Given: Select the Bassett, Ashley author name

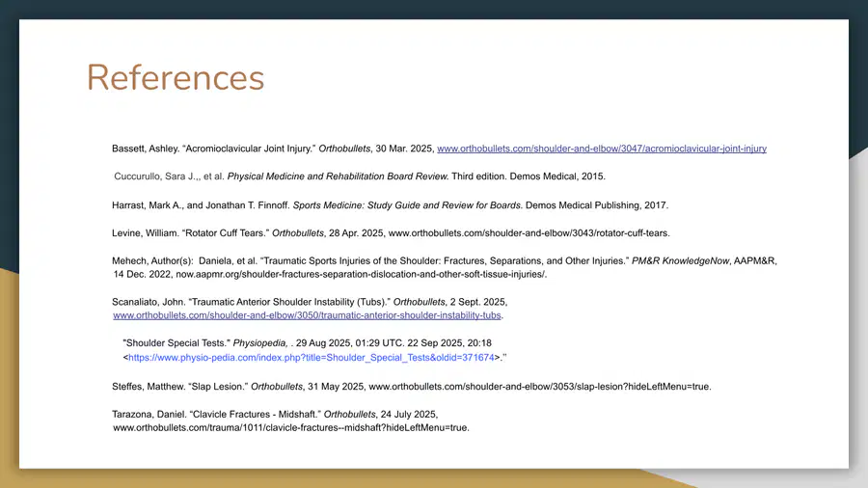Looking at the screenshot, I should (x=146, y=149).
